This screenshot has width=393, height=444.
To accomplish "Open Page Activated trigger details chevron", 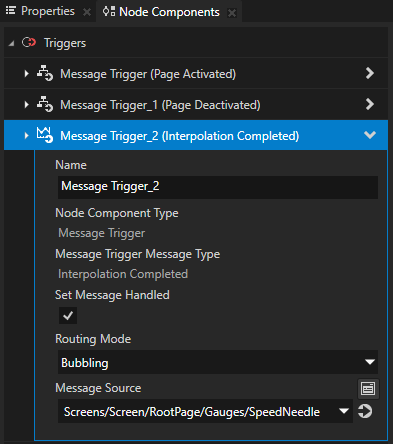I will tap(370, 73).
